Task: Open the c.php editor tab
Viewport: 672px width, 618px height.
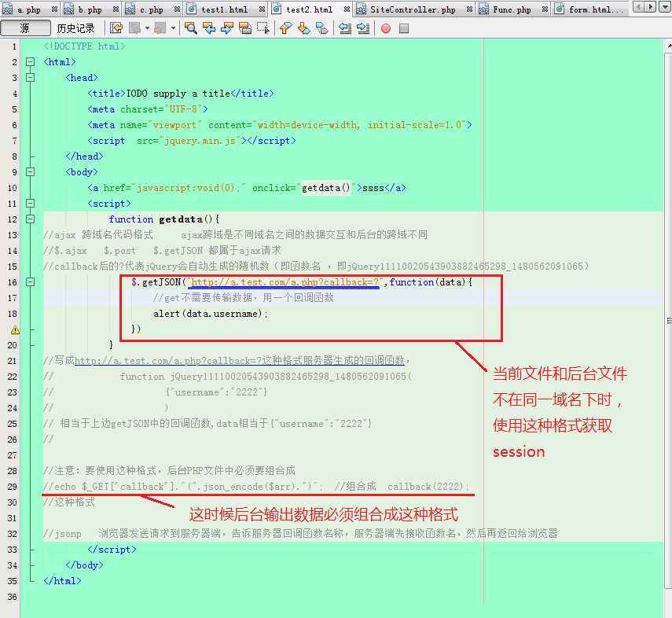Action: [x=151, y=9]
